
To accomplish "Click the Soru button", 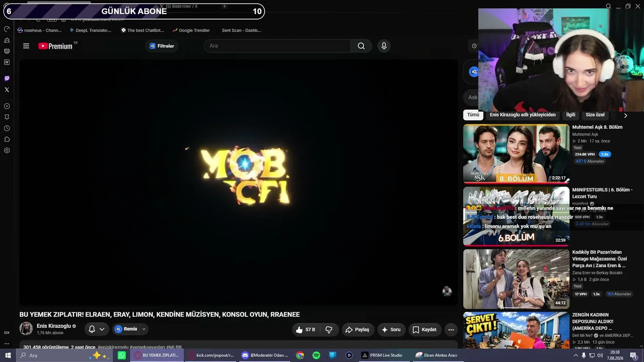I will (391, 330).
